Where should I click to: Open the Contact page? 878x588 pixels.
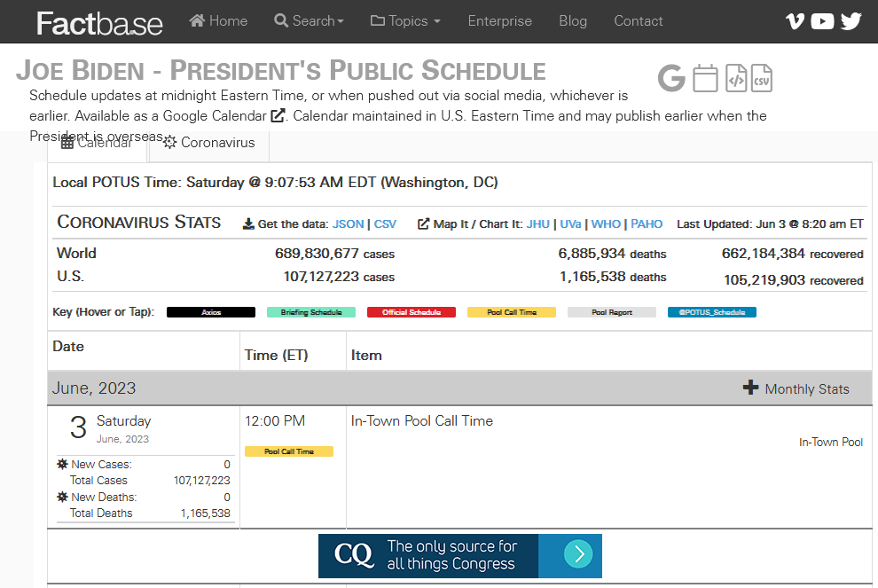coord(638,20)
